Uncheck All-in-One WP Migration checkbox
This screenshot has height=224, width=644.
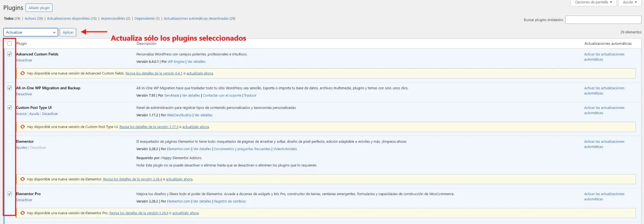click(x=10, y=88)
